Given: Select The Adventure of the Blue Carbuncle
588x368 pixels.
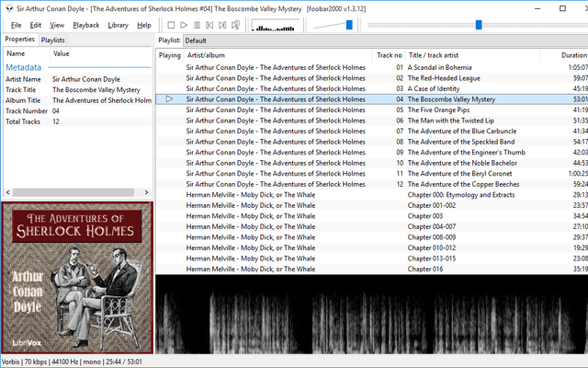Looking at the screenshot, I should (x=372, y=131).
